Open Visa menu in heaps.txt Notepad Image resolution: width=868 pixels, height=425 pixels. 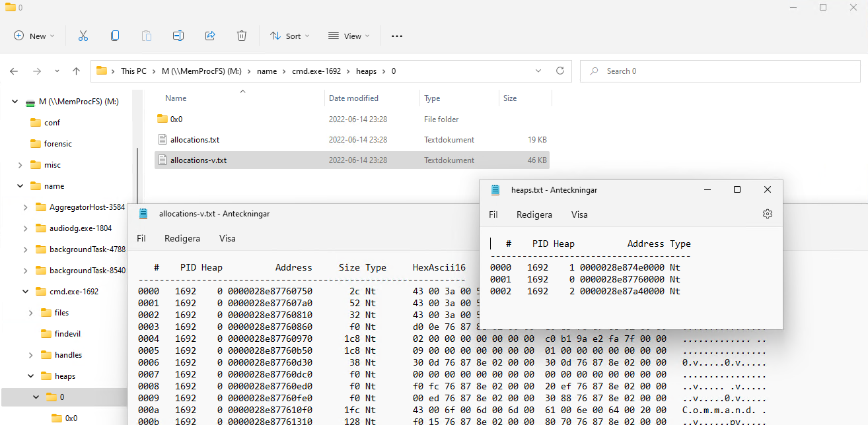(579, 214)
